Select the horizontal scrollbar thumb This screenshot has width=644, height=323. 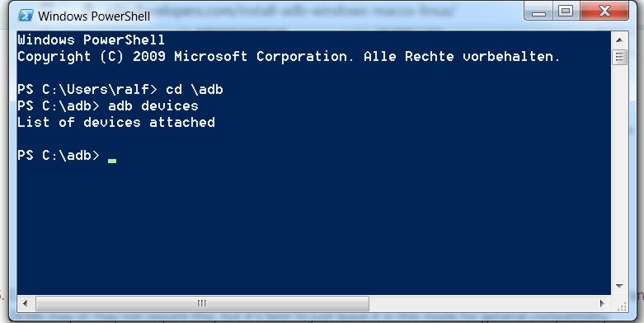click(x=202, y=304)
